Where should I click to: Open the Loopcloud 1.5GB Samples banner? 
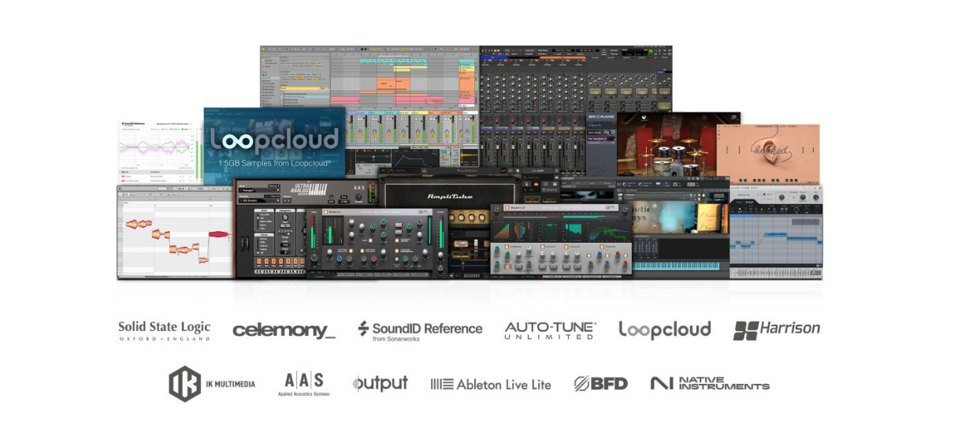[274, 146]
